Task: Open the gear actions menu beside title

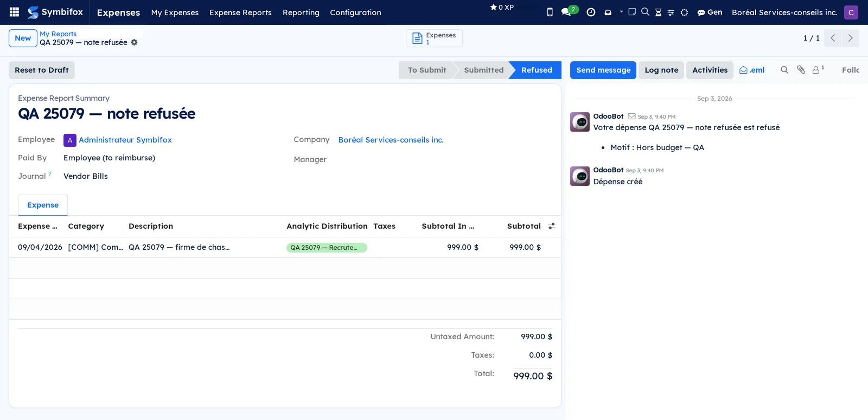Action: (134, 42)
